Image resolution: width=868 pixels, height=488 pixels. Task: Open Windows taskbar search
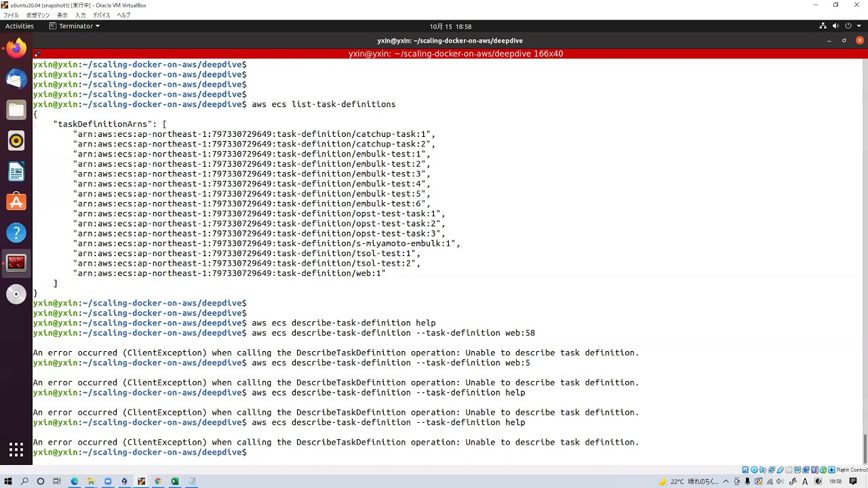click(x=24, y=481)
